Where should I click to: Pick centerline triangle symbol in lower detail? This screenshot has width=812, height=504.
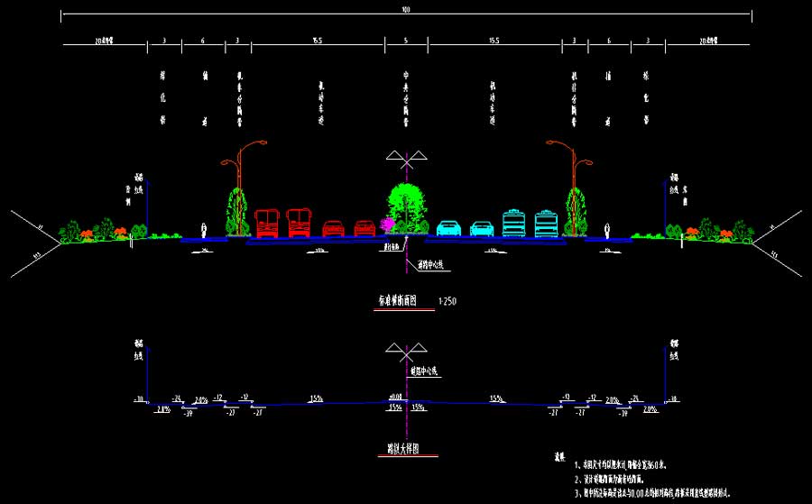pyautogui.click(x=407, y=352)
